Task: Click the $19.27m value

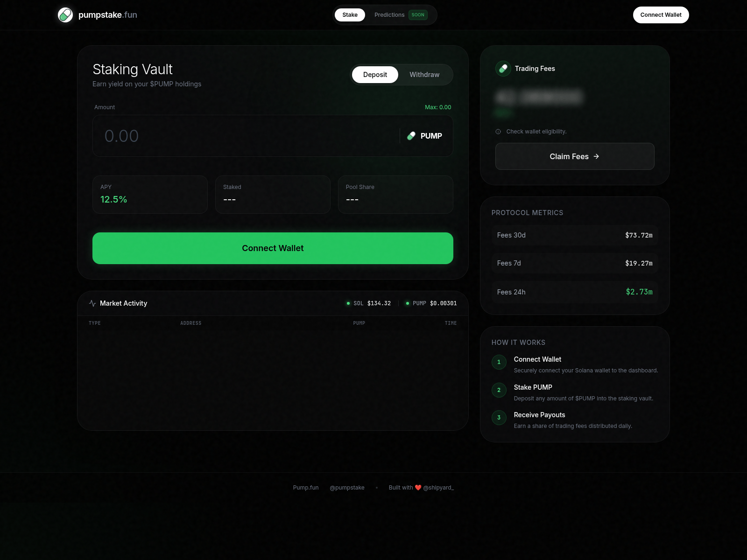Action: click(x=639, y=263)
